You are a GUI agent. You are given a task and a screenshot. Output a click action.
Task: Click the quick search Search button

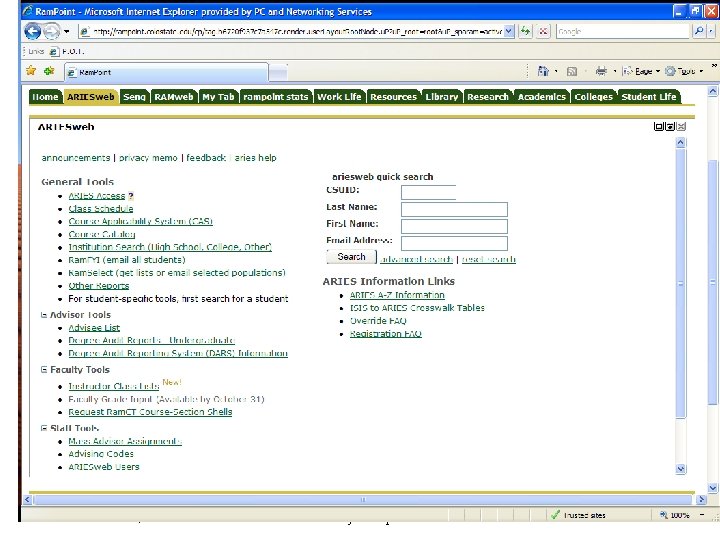(x=351, y=257)
